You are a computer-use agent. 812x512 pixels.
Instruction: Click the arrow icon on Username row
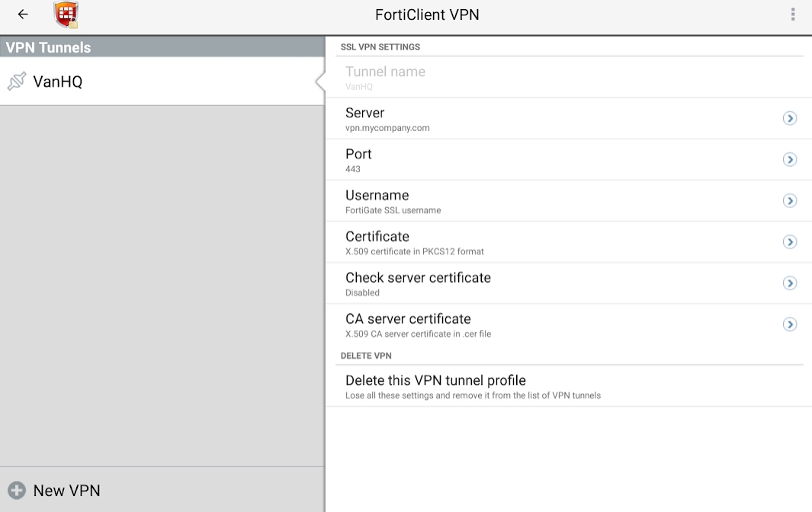pos(790,200)
